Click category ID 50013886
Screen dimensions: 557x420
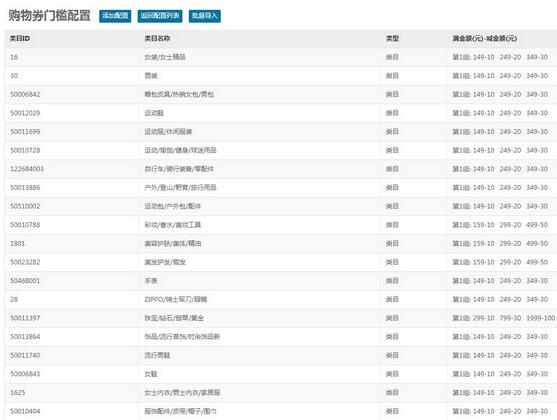25,188
